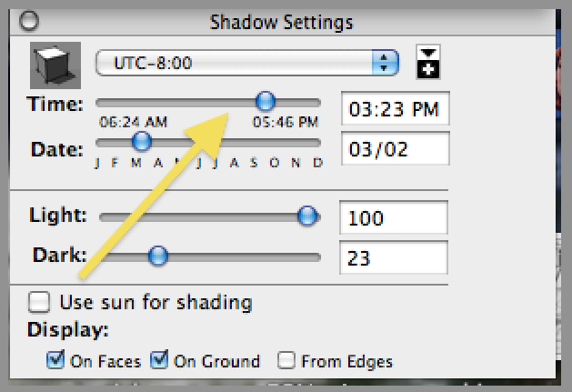Viewport: 572px width, 392px height.
Task: Click the 05:46 PM sunset label on Time slider
Action: click(286, 121)
